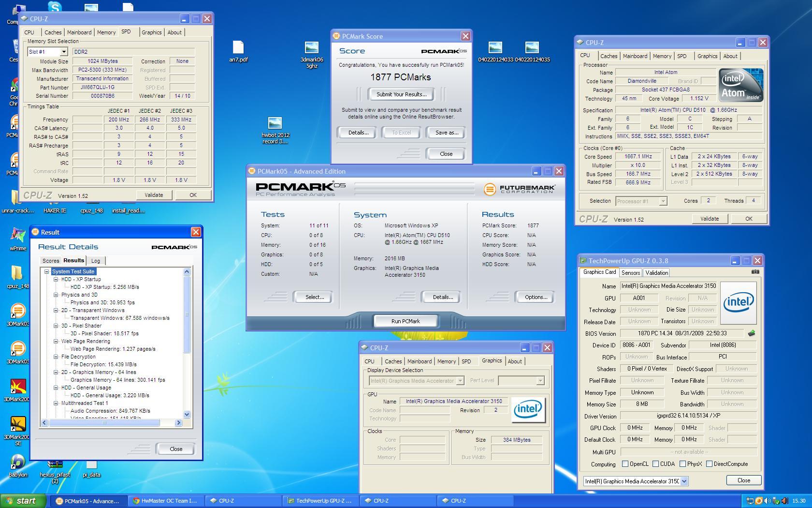Click the Run PCMark button
Screen dimensions: 812x508
click(x=406, y=321)
